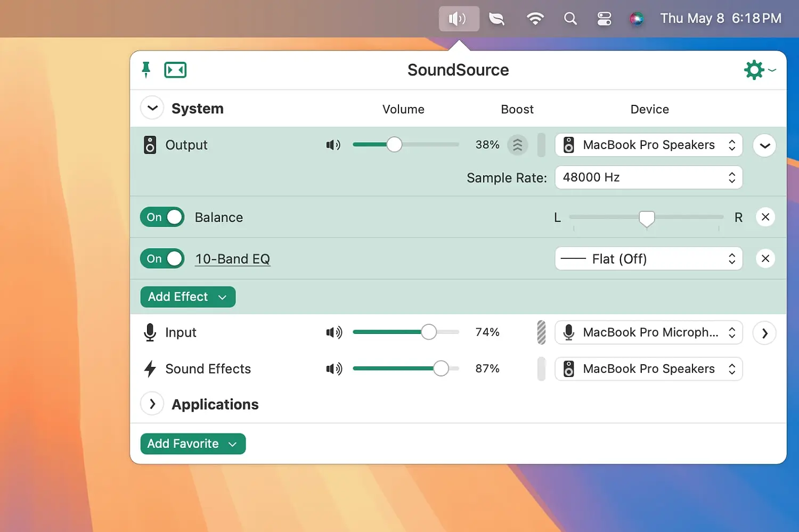Image resolution: width=799 pixels, height=532 pixels.
Task: Open the Flat (Off) EQ preset dropdown
Action: [648, 258]
